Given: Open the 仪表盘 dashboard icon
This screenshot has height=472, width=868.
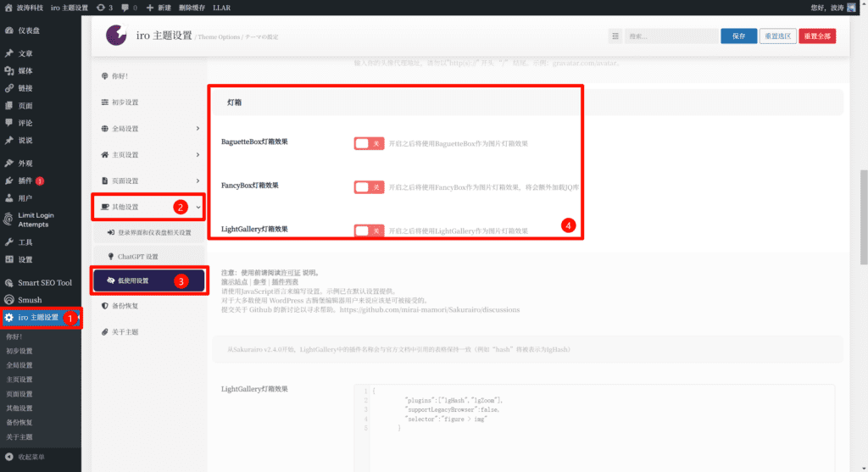Looking at the screenshot, I should [8, 31].
